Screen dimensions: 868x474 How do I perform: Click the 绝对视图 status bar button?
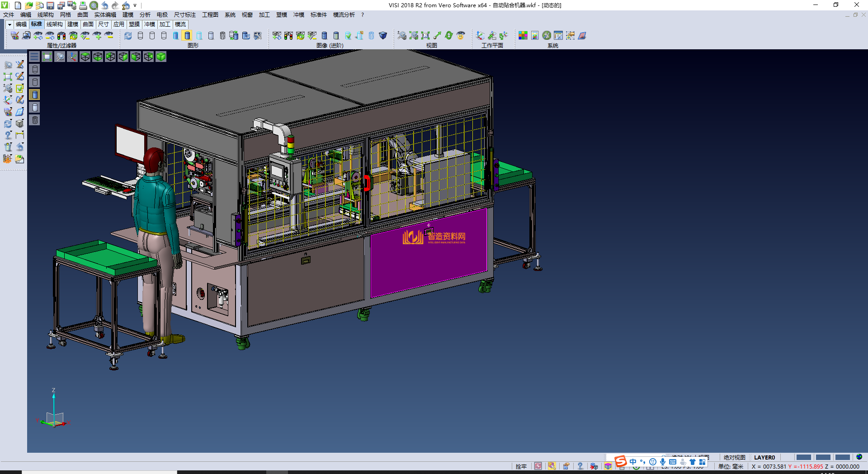coord(734,457)
